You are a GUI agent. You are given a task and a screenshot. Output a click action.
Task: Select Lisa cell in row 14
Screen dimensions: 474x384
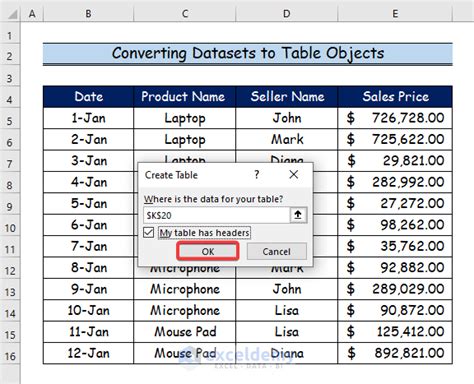[x=287, y=310]
